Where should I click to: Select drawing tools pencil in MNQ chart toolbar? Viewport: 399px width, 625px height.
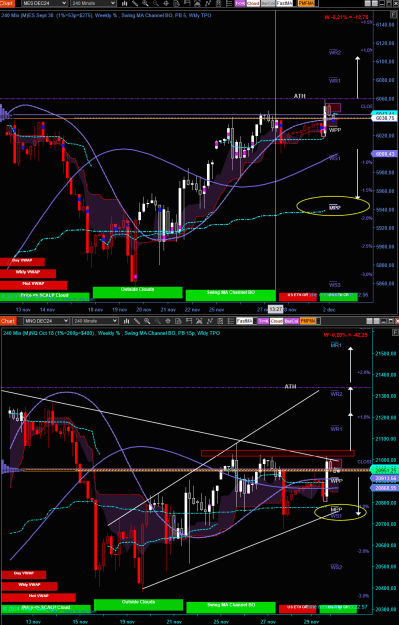click(137, 321)
